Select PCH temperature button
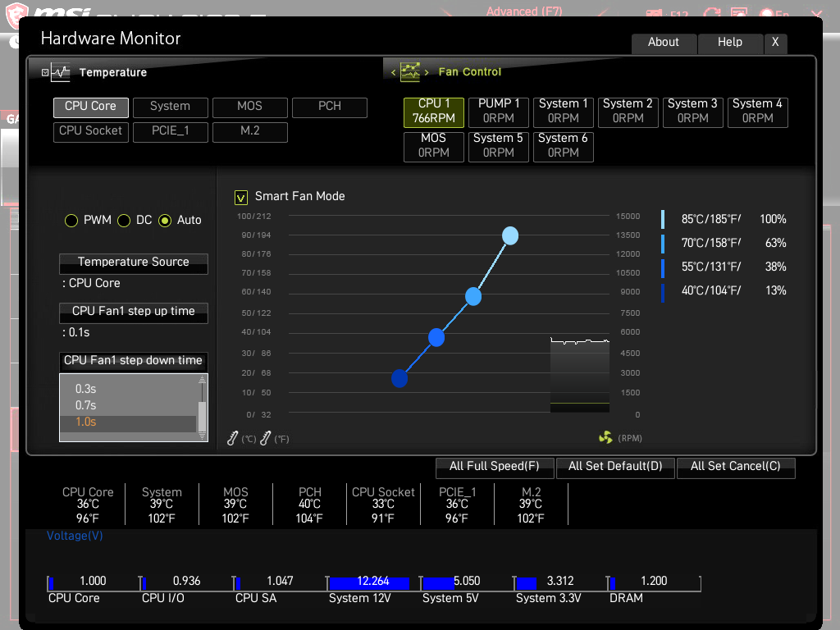Viewport: 840px width, 630px height. tap(330, 107)
